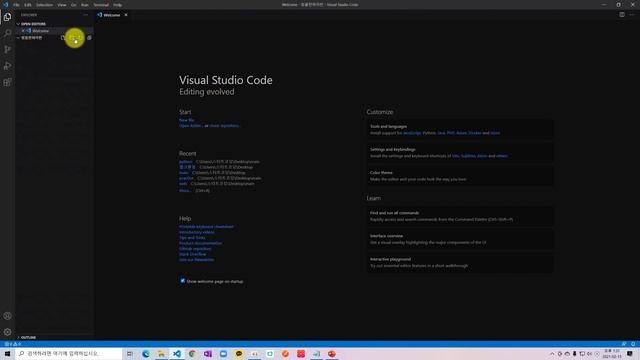Click the New file link under Start
Image resolution: width=640 pixels, height=360 pixels.
point(187,120)
